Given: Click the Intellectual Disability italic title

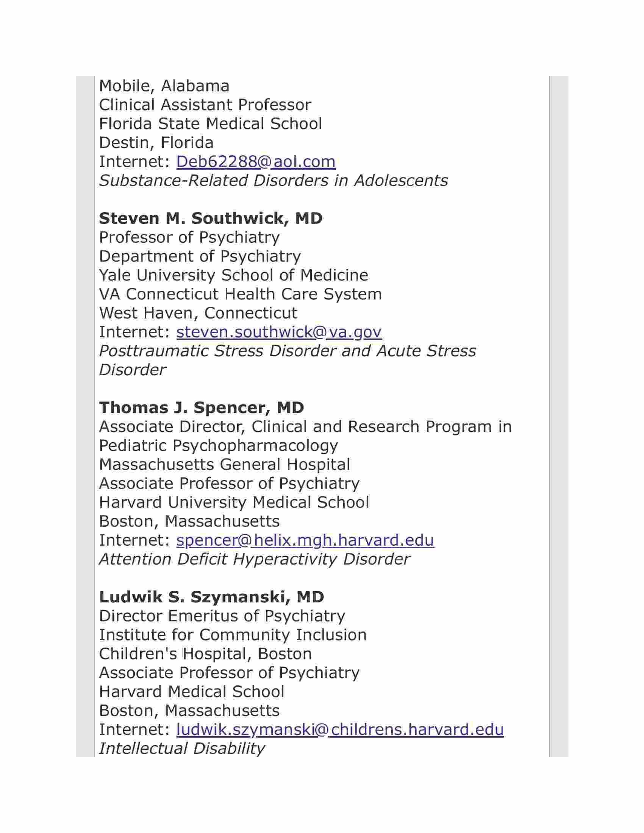Looking at the screenshot, I should point(182,748).
